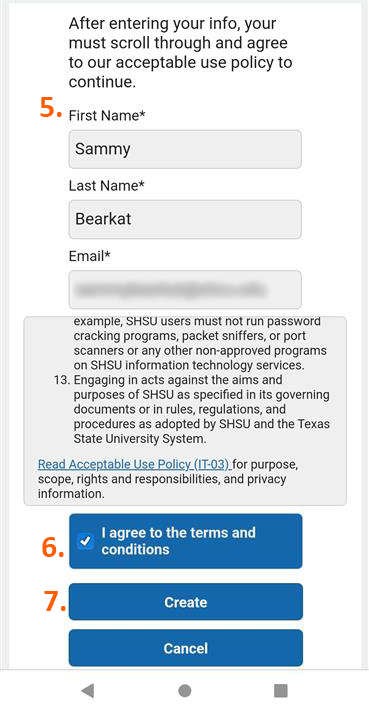
Task: Focus the First Name field containing Sammy
Action: pos(185,149)
